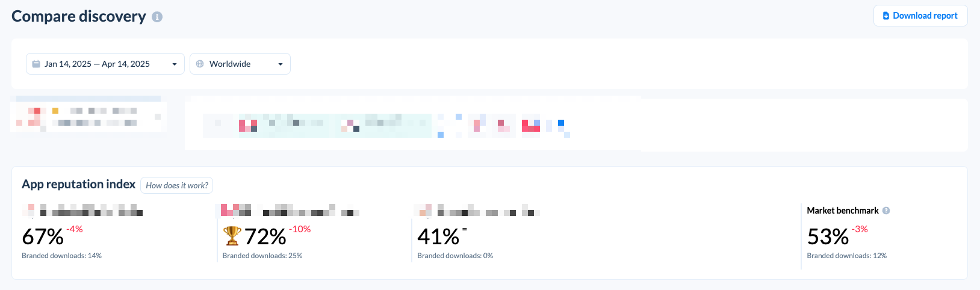Click the -10% change indicator
Screen dimensions: 980x290
click(x=300, y=229)
